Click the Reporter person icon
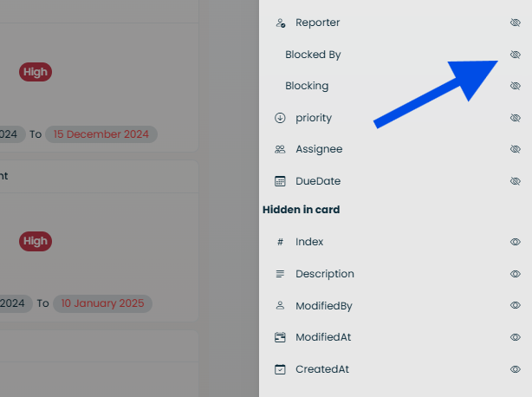 pos(280,23)
